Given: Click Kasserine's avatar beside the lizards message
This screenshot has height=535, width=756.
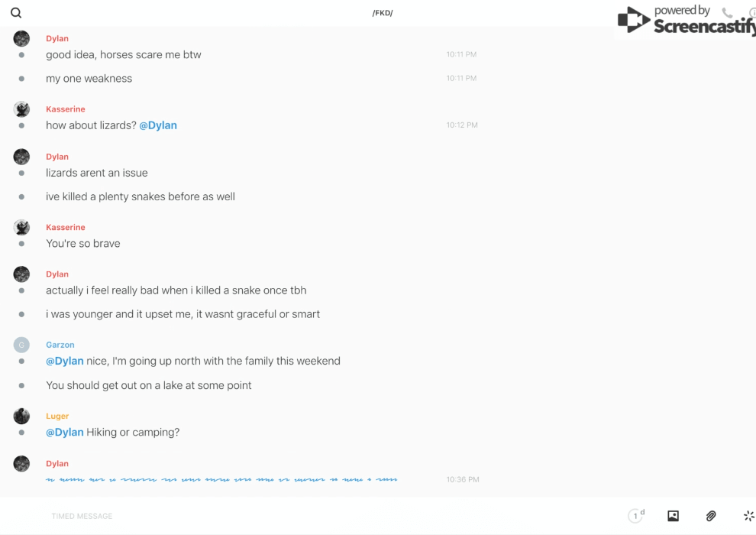Looking at the screenshot, I should click(21, 109).
